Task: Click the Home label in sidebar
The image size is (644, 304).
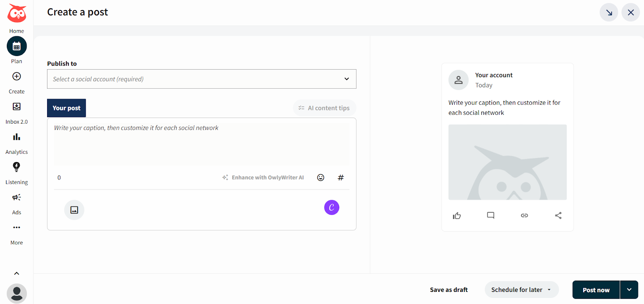Action: pos(17,31)
